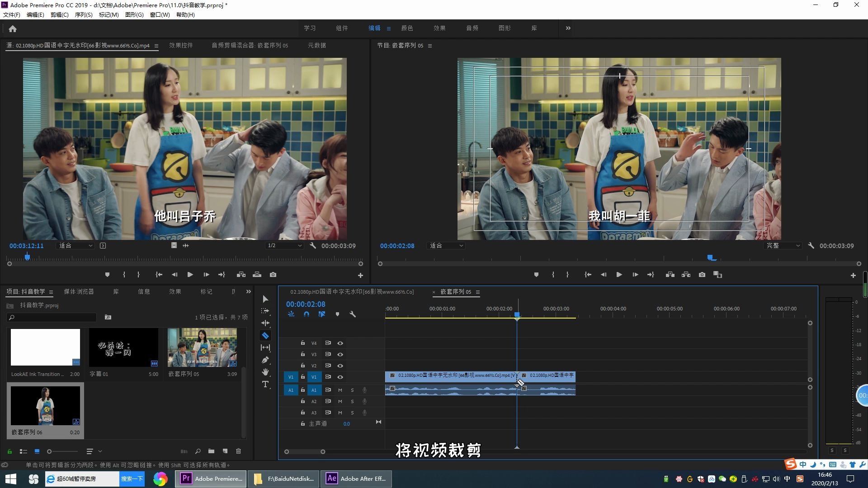Image resolution: width=868 pixels, height=488 pixels.
Task: Select the Hand tool
Action: (265, 372)
